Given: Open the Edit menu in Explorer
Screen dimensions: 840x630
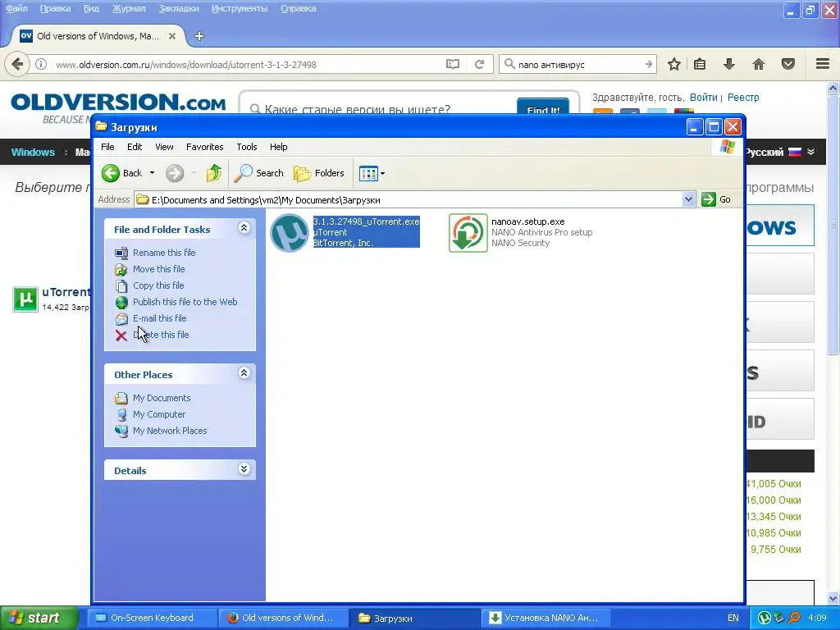Looking at the screenshot, I should pyautogui.click(x=135, y=147).
